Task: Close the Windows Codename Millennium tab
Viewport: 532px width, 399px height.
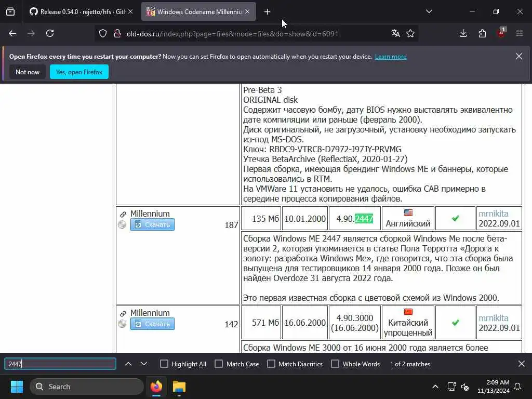Action: click(x=247, y=11)
